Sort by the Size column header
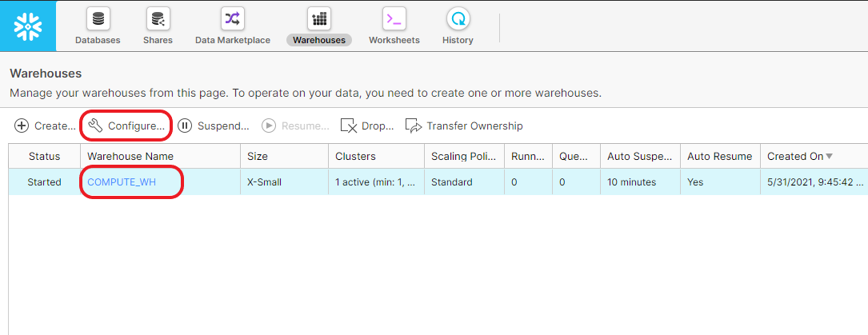 pyautogui.click(x=258, y=156)
